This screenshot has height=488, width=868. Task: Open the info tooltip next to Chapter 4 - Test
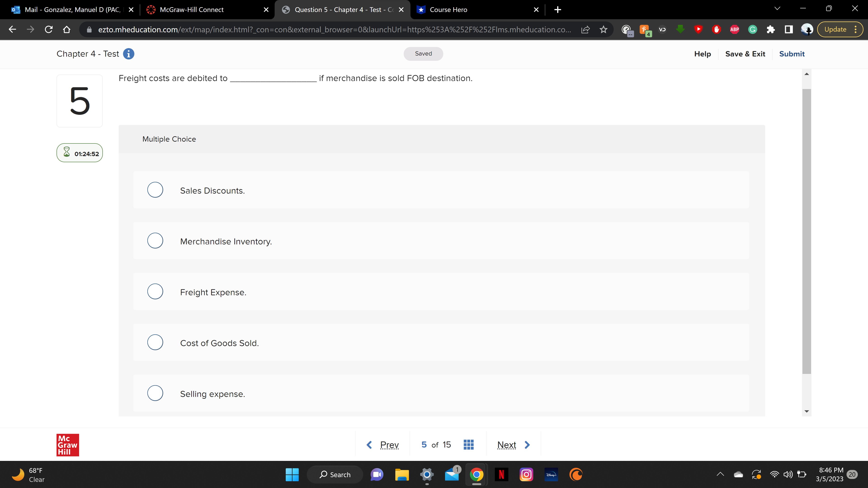[x=128, y=54]
